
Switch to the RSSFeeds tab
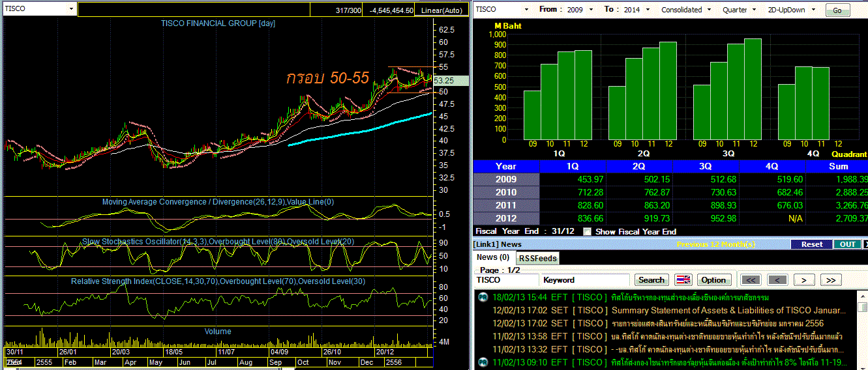(538, 259)
